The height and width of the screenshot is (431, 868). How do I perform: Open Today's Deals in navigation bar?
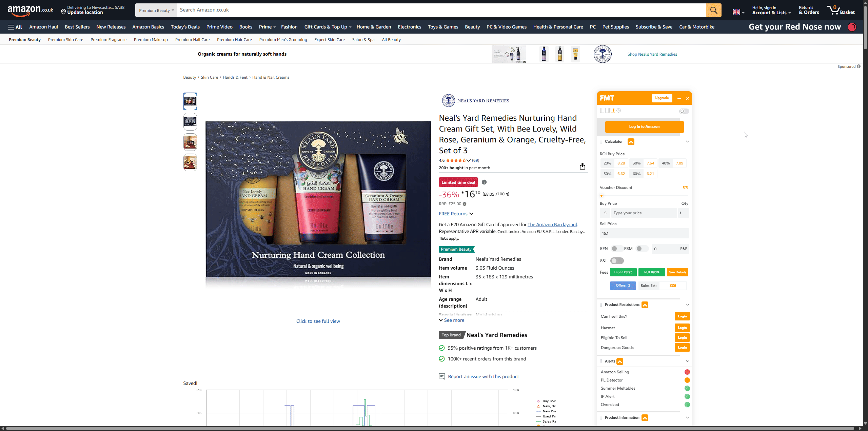pos(185,27)
